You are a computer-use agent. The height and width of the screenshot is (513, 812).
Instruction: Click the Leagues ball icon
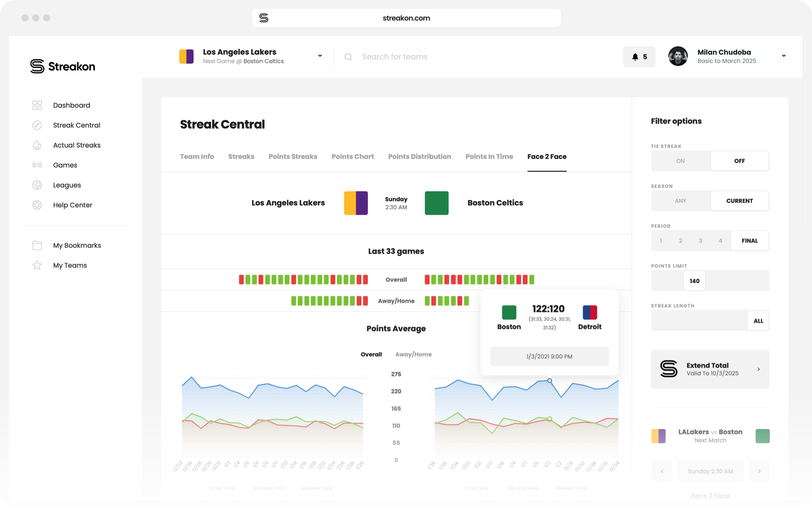(37, 185)
